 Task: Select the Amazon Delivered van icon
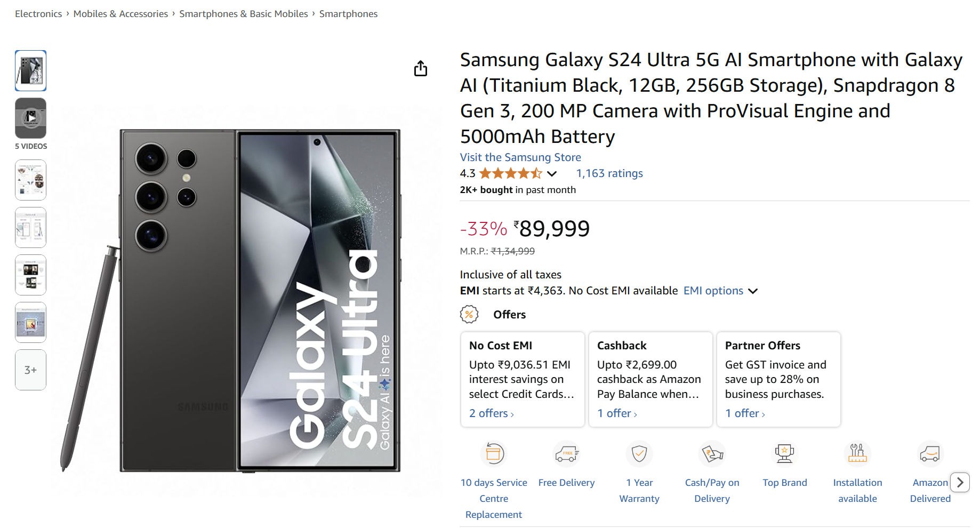[930, 454]
